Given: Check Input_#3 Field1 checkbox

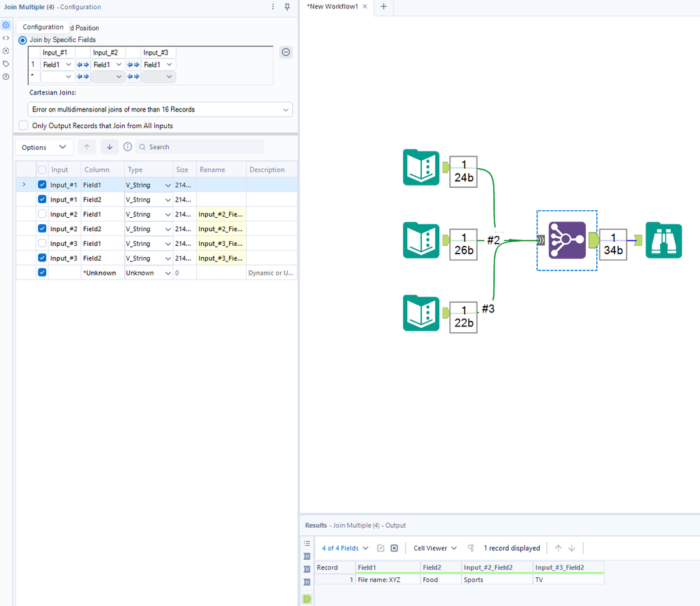Looking at the screenshot, I should 42,243.
